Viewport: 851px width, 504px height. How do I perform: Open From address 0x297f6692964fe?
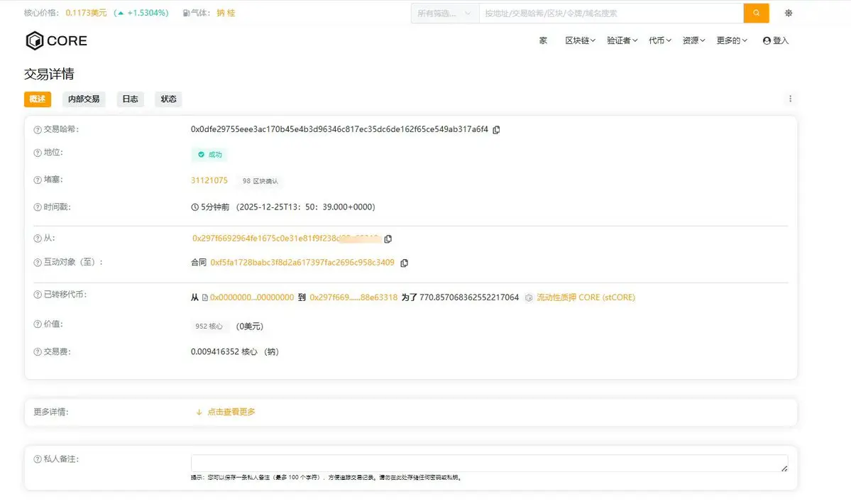point(287,239)
